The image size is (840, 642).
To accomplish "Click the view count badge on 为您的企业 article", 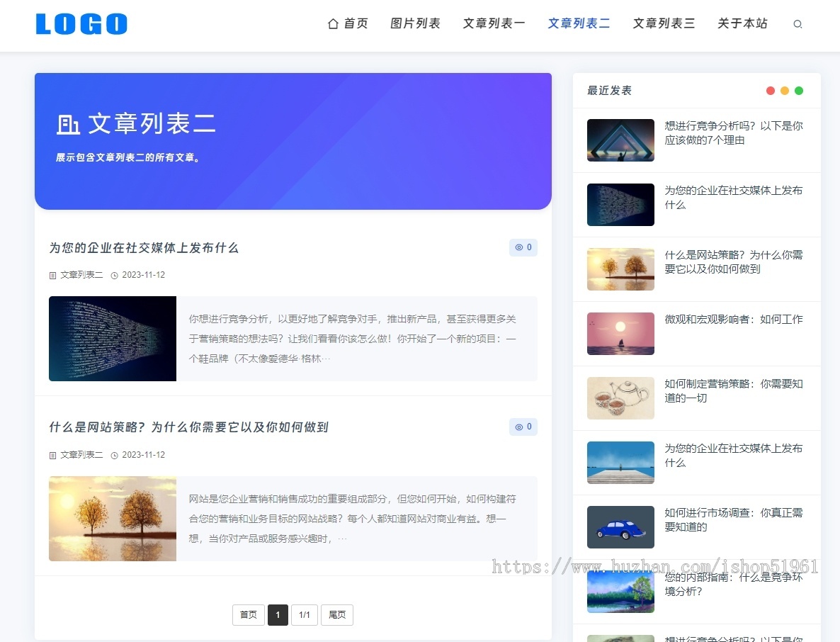I will click(523, 247).
